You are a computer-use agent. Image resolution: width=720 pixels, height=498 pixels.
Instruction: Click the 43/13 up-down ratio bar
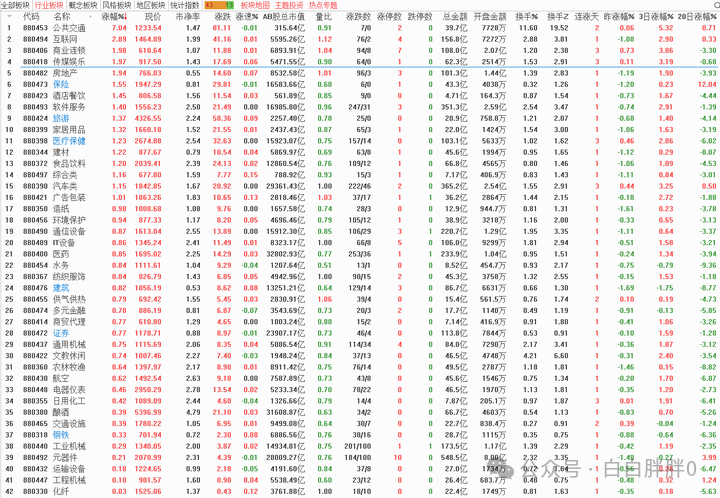point(219,5)
